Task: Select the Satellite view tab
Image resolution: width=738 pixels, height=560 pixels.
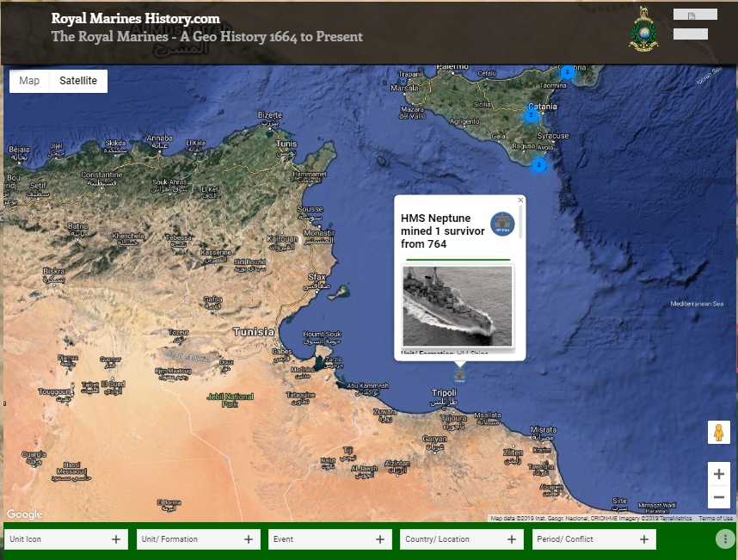Action: 78,81
